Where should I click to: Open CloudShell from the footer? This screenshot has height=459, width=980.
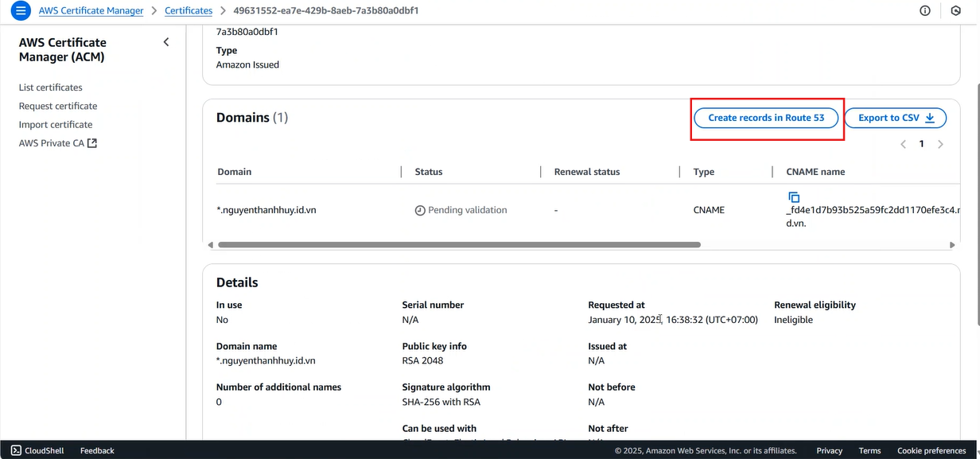pos(37,450)
